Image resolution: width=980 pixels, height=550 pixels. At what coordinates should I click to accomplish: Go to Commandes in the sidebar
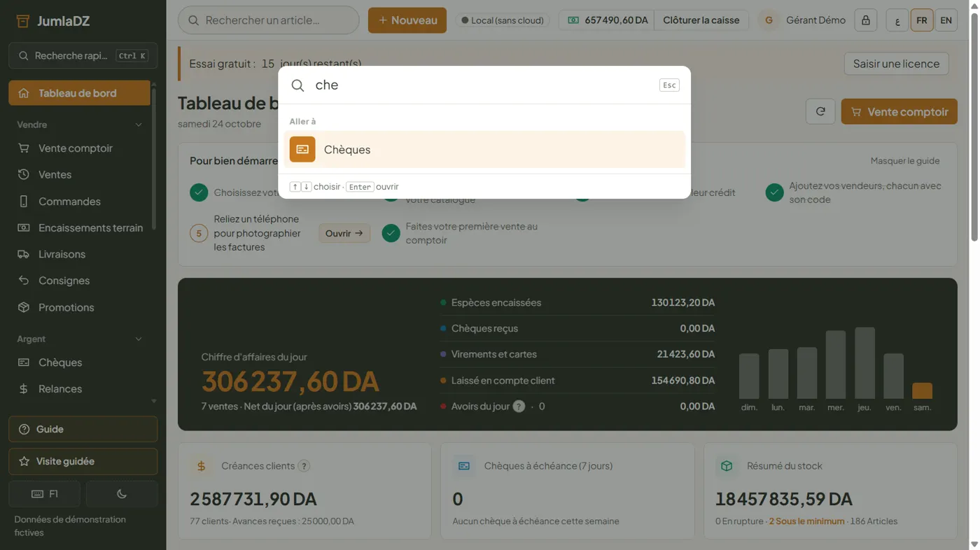(80, 202)
